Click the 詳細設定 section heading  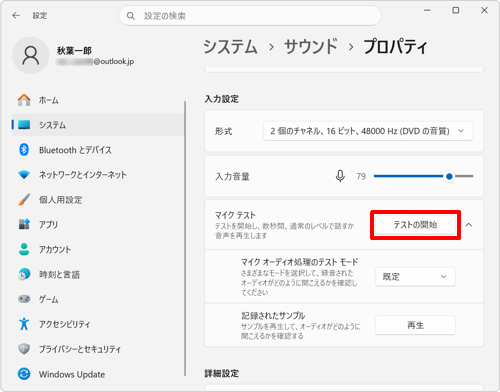(222, 373)
